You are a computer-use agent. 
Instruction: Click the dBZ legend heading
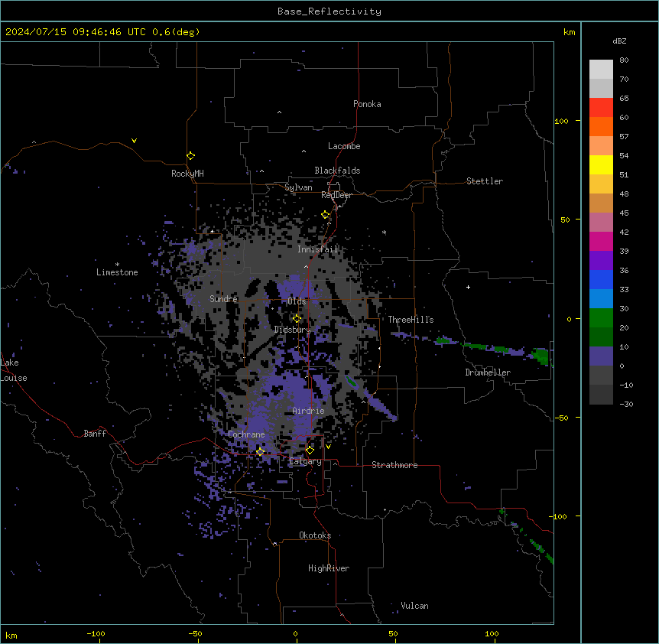point(619,41)
